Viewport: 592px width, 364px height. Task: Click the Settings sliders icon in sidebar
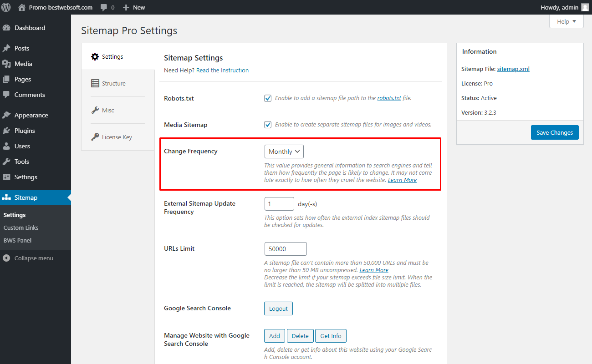6,177
